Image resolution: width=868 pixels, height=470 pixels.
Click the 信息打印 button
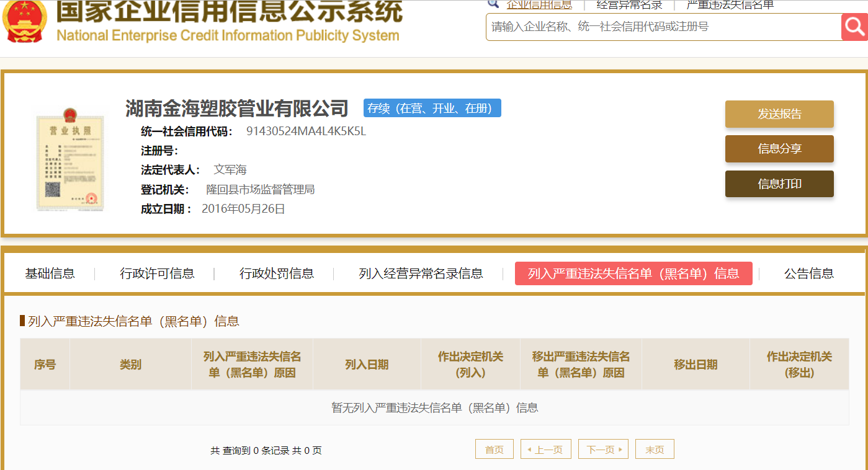coord(779,184)
